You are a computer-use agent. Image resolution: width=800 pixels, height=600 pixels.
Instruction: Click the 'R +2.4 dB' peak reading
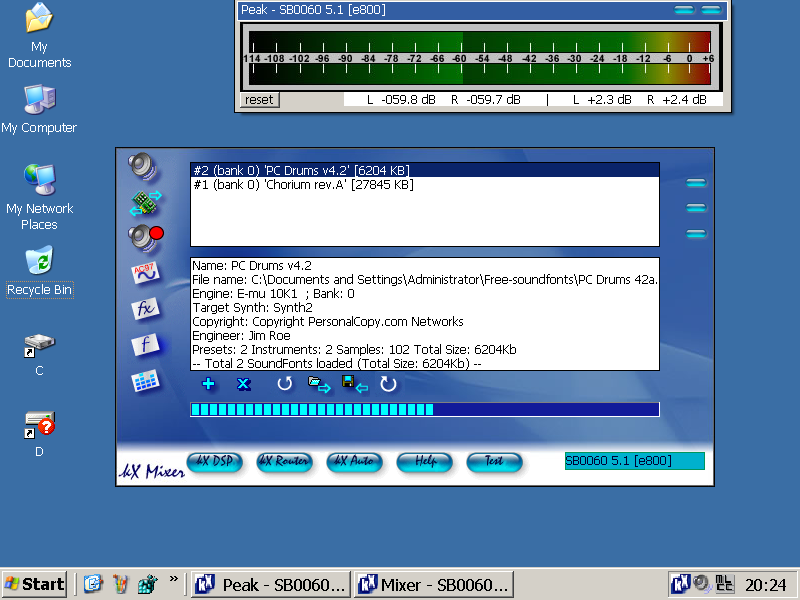point(677,99)
